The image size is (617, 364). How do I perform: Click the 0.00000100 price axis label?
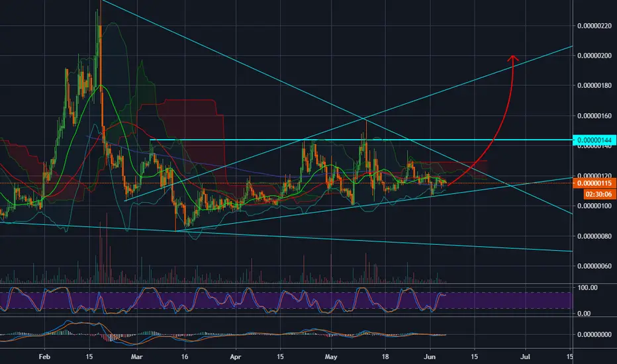(594, 206)
